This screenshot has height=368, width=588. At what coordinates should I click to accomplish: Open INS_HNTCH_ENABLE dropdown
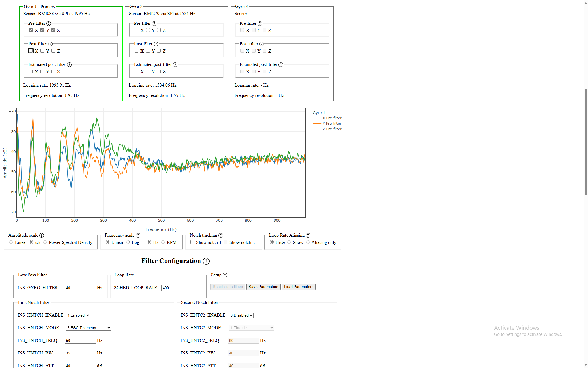78,315
